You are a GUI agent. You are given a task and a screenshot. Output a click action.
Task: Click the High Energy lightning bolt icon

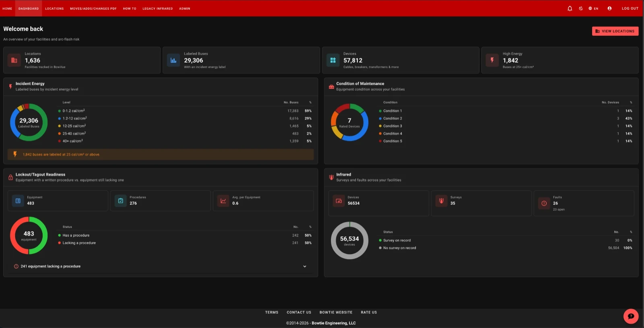click(x=492, y=60)
